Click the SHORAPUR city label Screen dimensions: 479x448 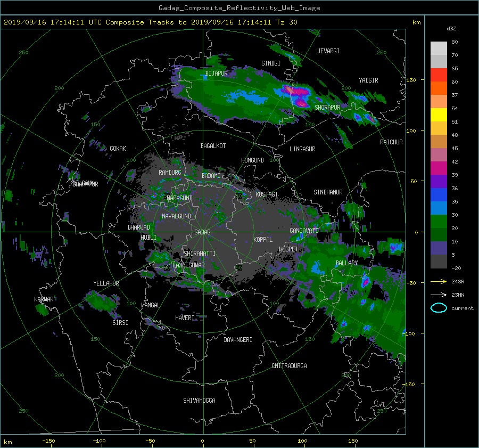pos(327,107)
